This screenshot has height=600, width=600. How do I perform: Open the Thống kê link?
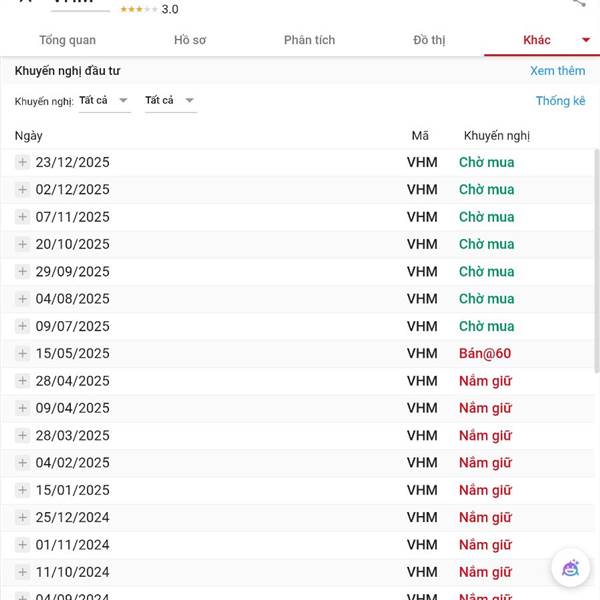coord(560,101)
